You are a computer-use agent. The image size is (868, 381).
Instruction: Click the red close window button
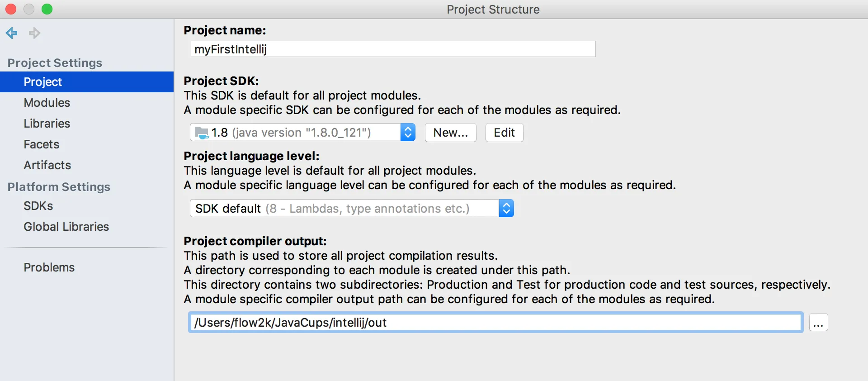(11, 9)
